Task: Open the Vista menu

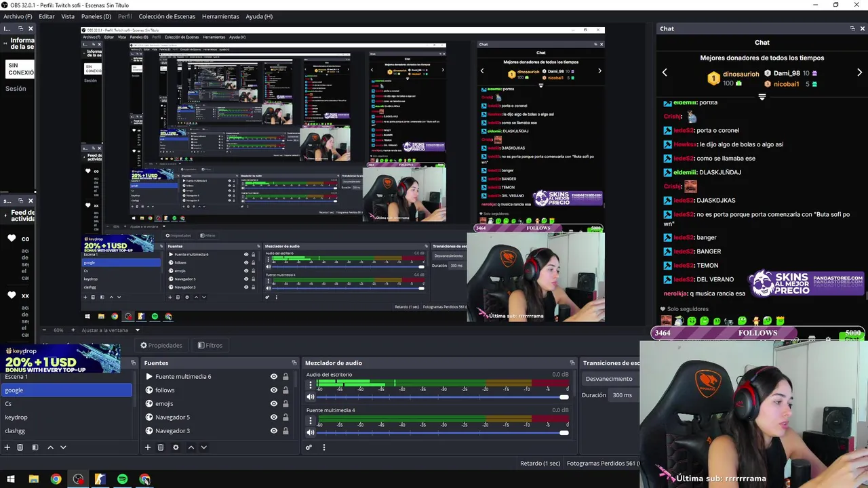Action: coord(68,16)
